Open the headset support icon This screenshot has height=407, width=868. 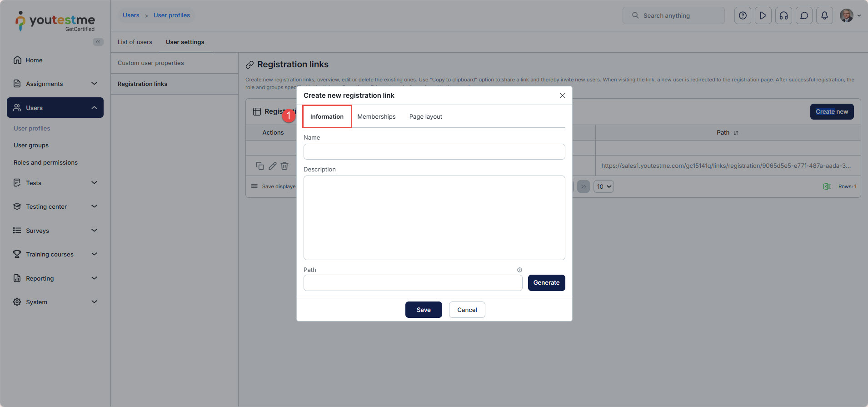[783, 15]
